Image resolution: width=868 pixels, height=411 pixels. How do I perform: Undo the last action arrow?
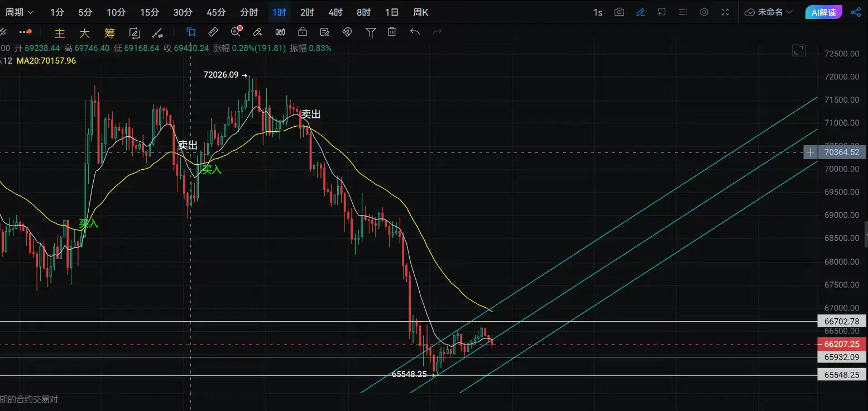click(x=415, y=32)
